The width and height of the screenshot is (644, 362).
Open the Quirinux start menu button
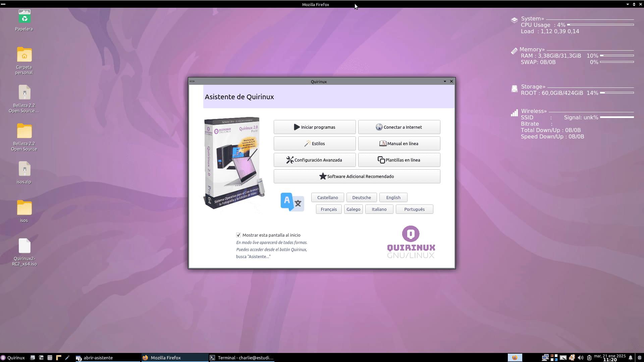(x=13, y=358)
